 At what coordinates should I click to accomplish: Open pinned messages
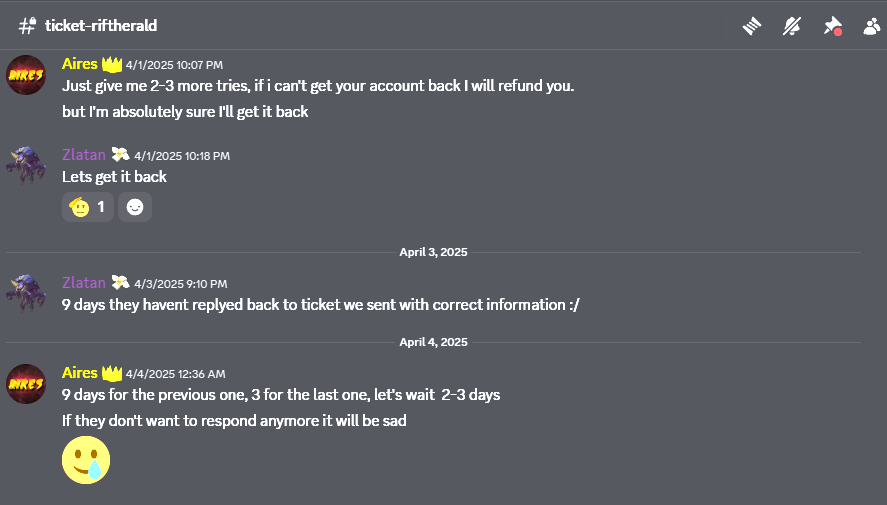coord(832,26)
